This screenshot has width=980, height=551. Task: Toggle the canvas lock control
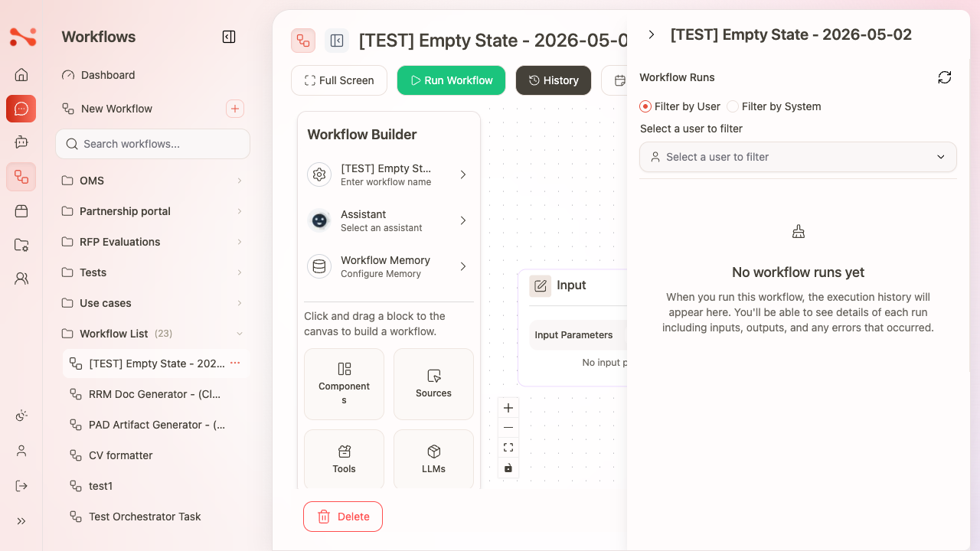(508, 468)
